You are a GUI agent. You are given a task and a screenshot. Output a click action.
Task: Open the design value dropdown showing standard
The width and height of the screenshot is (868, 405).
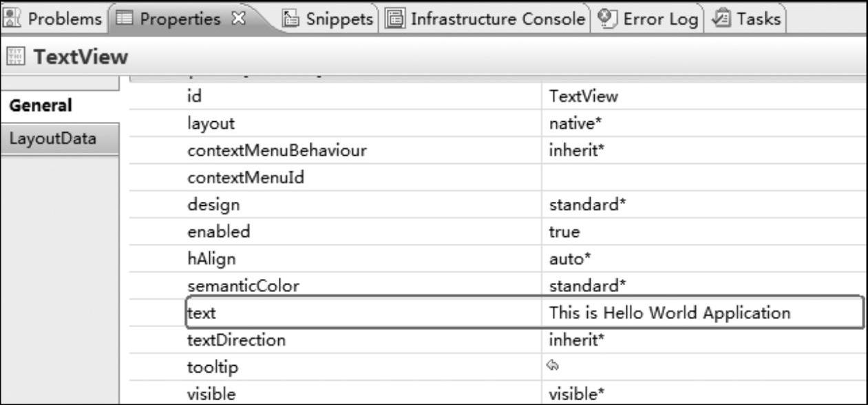tap(702, 205)
